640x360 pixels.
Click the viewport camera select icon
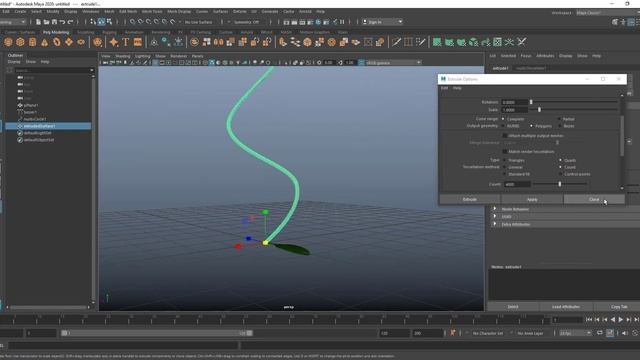(106, 62)
